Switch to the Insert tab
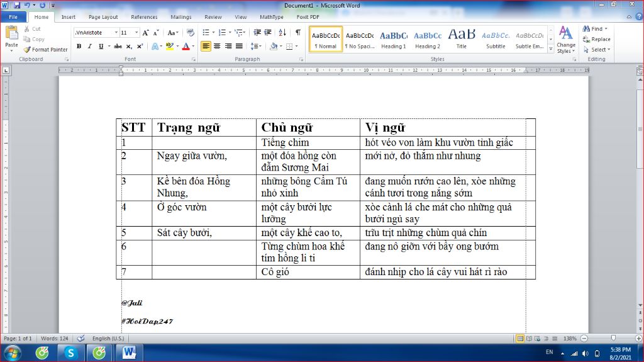Viewport: 644px width, 362px height. point(68,17)
